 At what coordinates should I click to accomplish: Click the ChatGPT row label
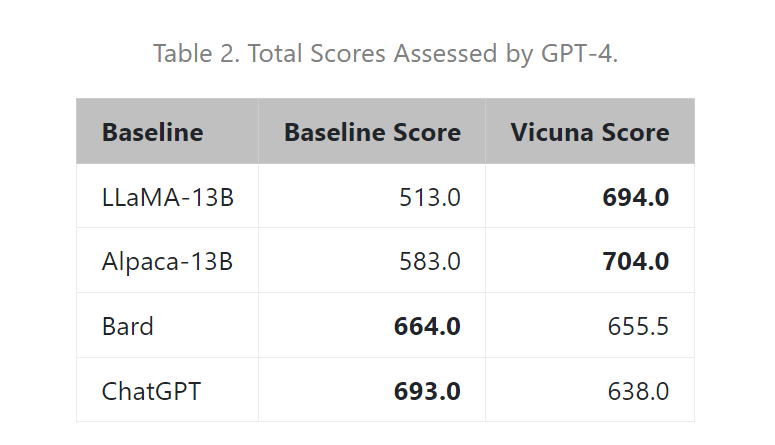pos(151,391)
